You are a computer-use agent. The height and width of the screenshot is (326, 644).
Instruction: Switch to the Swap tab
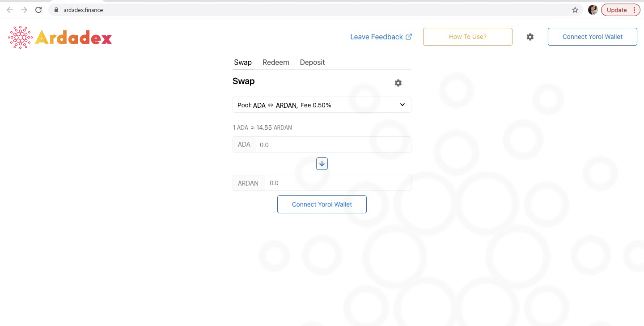[x=243, y=62]
